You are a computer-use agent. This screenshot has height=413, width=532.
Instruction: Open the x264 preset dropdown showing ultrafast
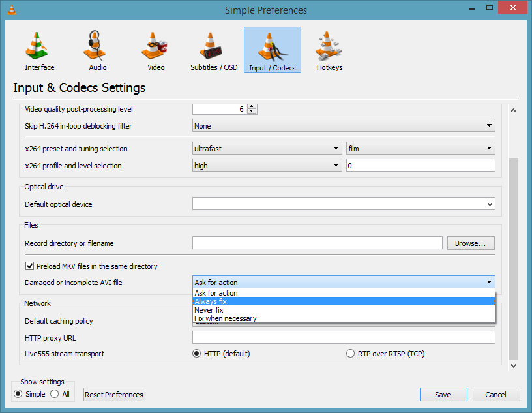(267, 148)
